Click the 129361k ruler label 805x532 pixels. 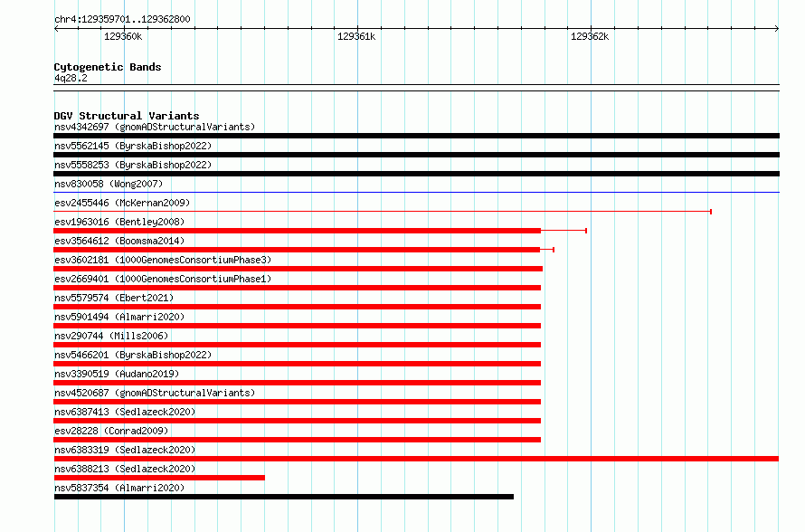[356, 36]
